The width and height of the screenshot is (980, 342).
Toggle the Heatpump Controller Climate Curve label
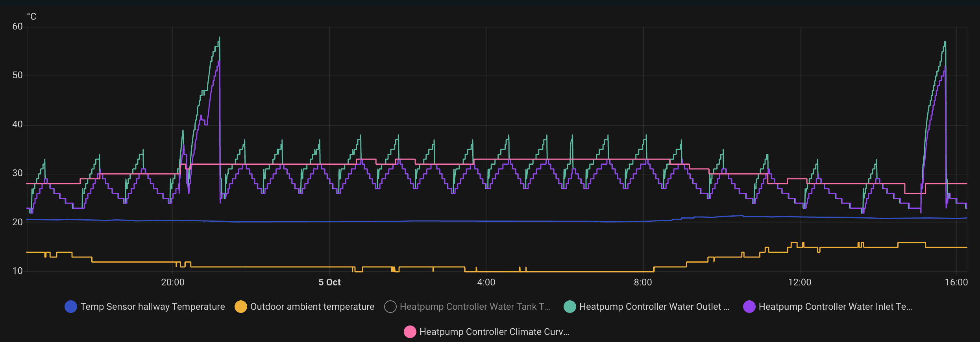pyautogui.click(x=494, y=332)
